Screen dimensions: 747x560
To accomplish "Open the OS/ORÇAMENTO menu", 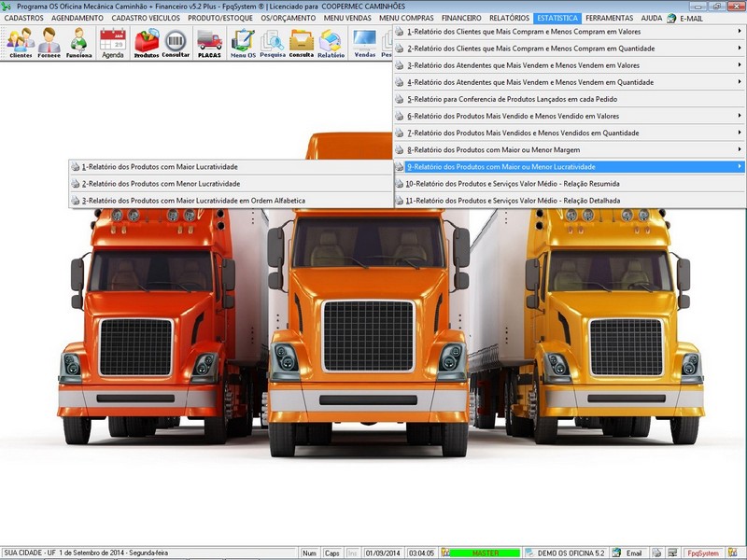I will tap(289, 18).
